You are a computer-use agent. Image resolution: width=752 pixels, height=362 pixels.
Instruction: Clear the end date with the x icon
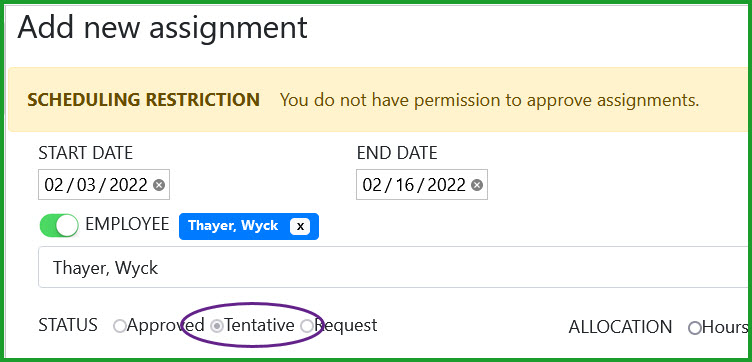coord(477,185)
